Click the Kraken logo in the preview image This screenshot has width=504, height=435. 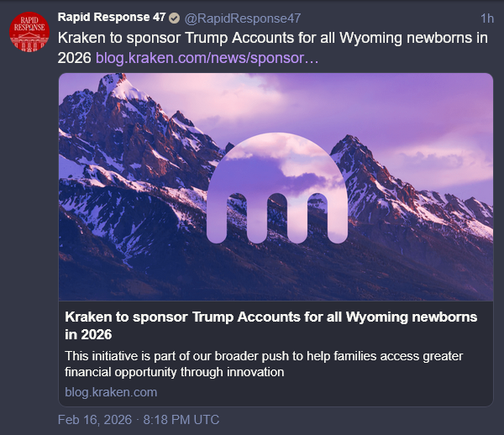tap(276, 189)
